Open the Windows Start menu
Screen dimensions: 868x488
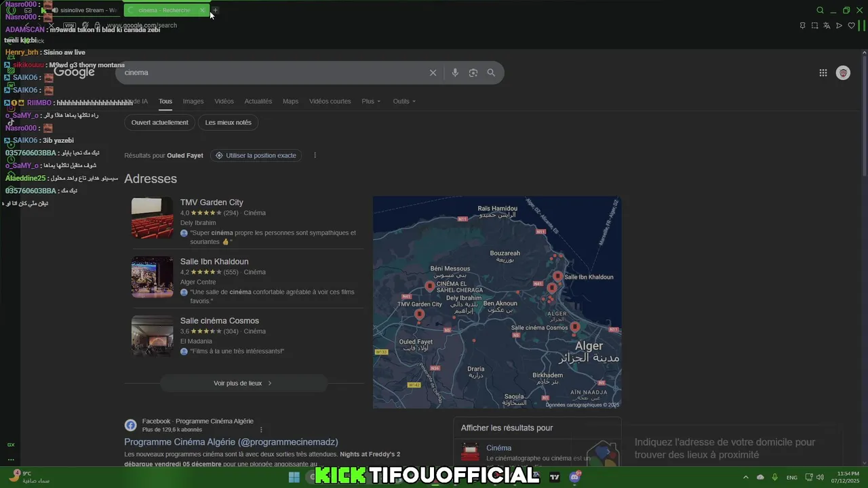[294, 477]
